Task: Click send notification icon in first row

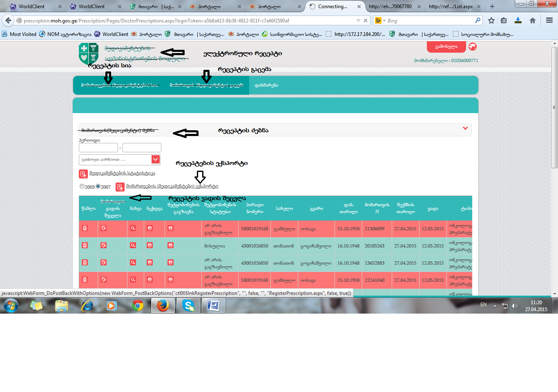Action: (170, 228)
